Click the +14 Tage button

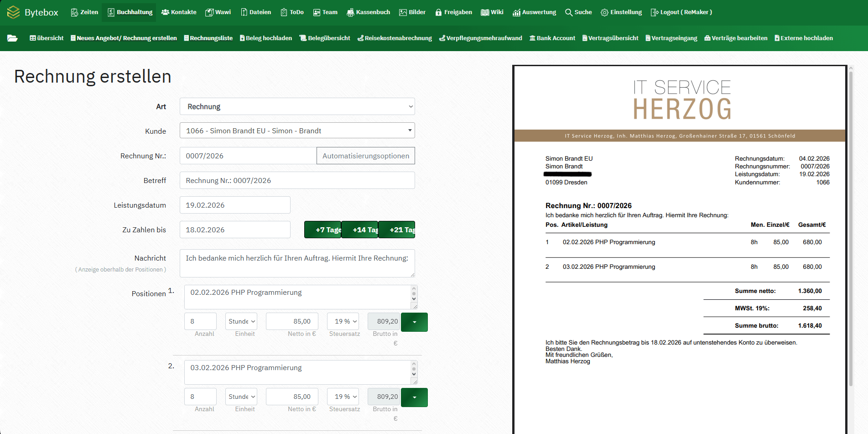359,230
